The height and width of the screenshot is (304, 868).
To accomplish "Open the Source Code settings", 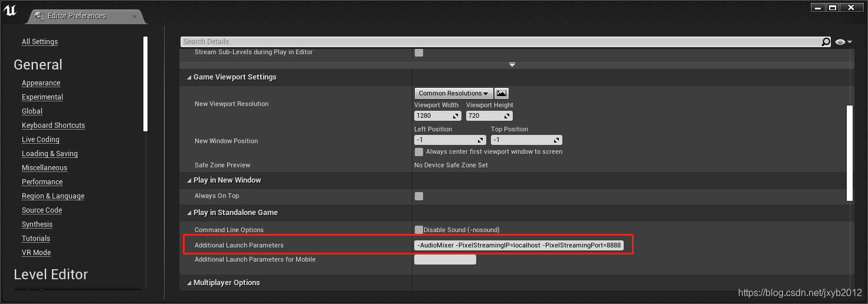I will pos(42,210).
